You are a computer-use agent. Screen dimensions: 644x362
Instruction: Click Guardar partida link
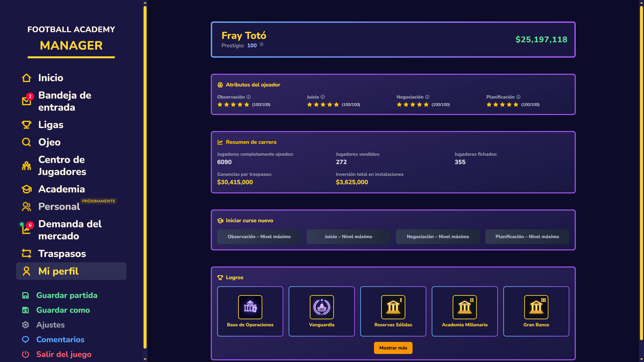[x=67, y=295]
